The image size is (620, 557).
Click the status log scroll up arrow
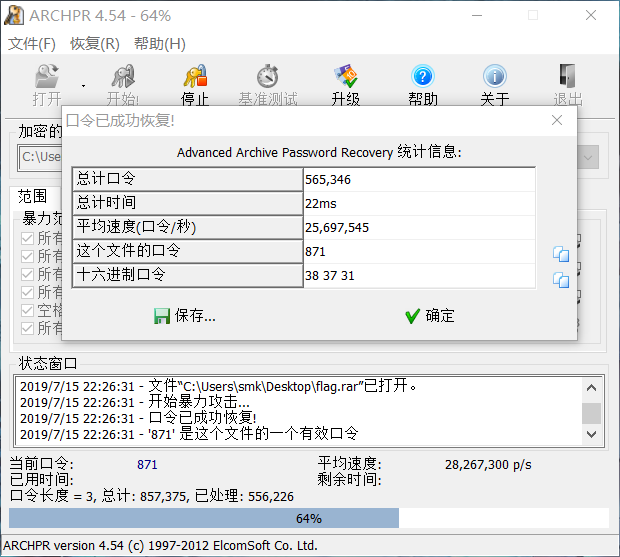592,388
